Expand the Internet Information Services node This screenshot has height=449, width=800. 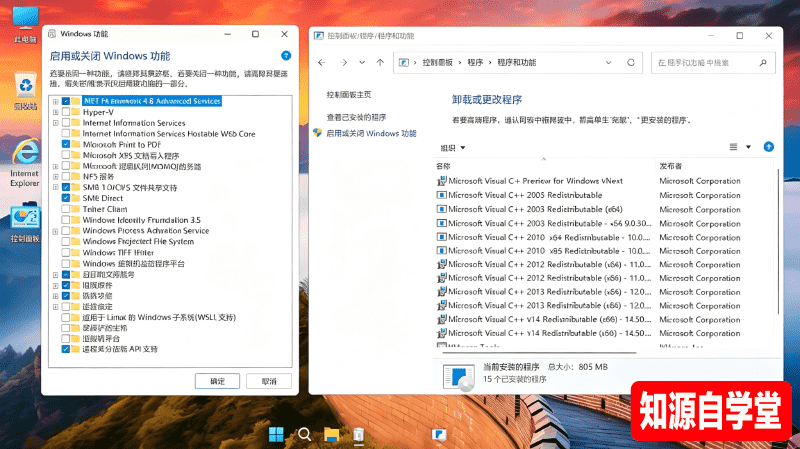coord(56,123)
